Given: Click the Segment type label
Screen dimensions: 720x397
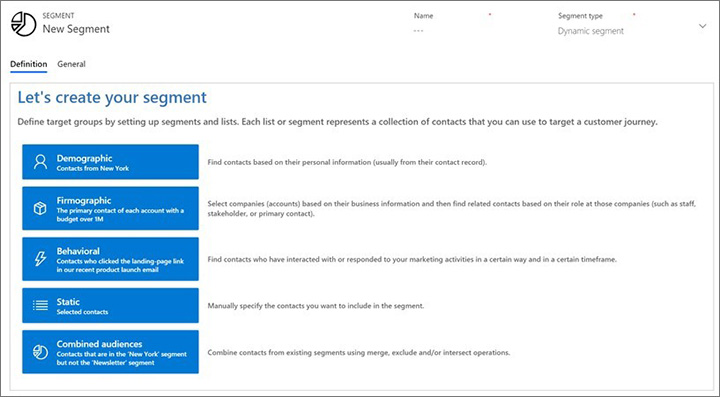Looking at the screenshot, I should [x=580, y=16].
